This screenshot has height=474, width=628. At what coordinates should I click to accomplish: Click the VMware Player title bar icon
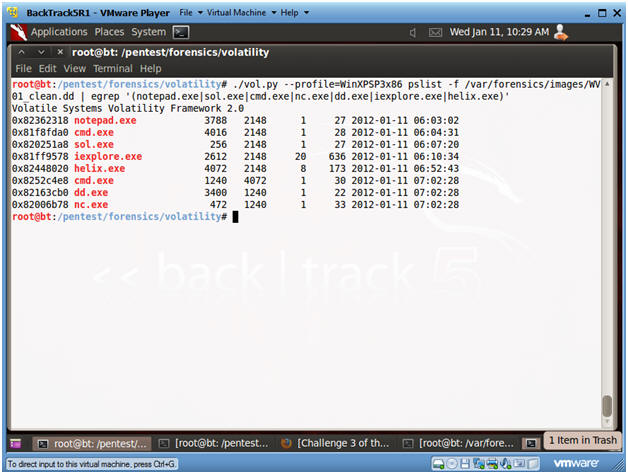(13, 12)
